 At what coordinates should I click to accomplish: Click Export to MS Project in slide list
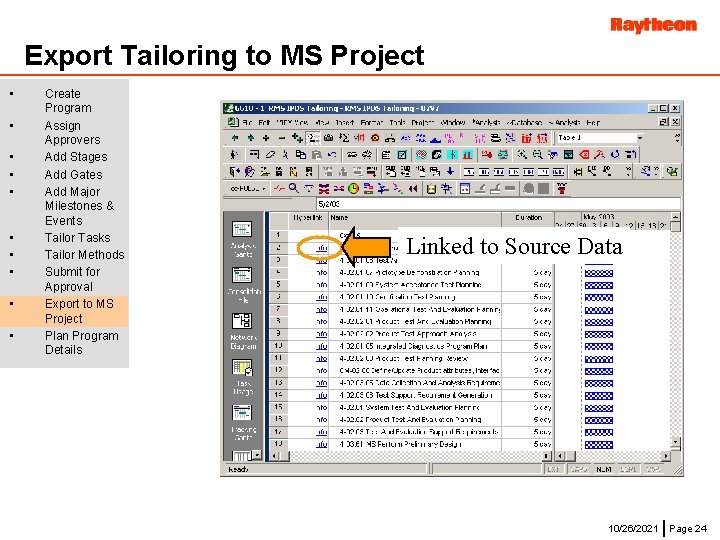[79, 311]
